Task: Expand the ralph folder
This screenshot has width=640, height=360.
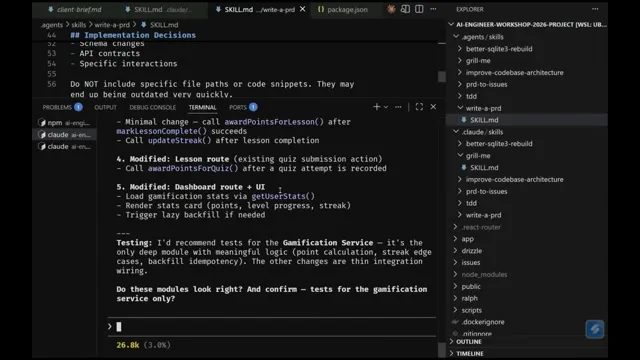Action: click(x=527, y=298)
